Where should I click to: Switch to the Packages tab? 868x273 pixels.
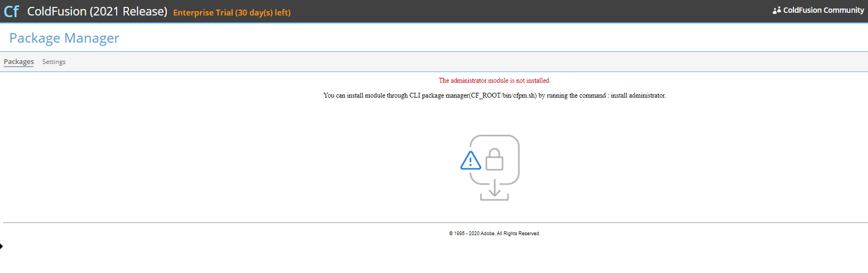19,62
